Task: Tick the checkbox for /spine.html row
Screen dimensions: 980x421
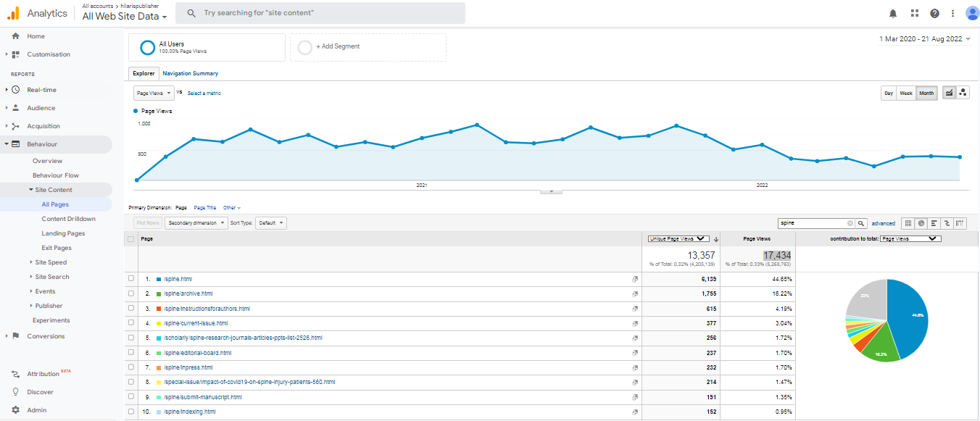Action: tap(131, 278)
